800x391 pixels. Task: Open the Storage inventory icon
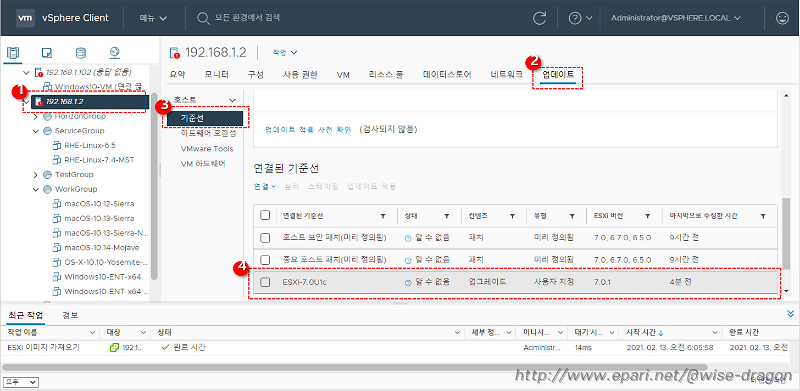pyautogui.click(x=81, y=53)
